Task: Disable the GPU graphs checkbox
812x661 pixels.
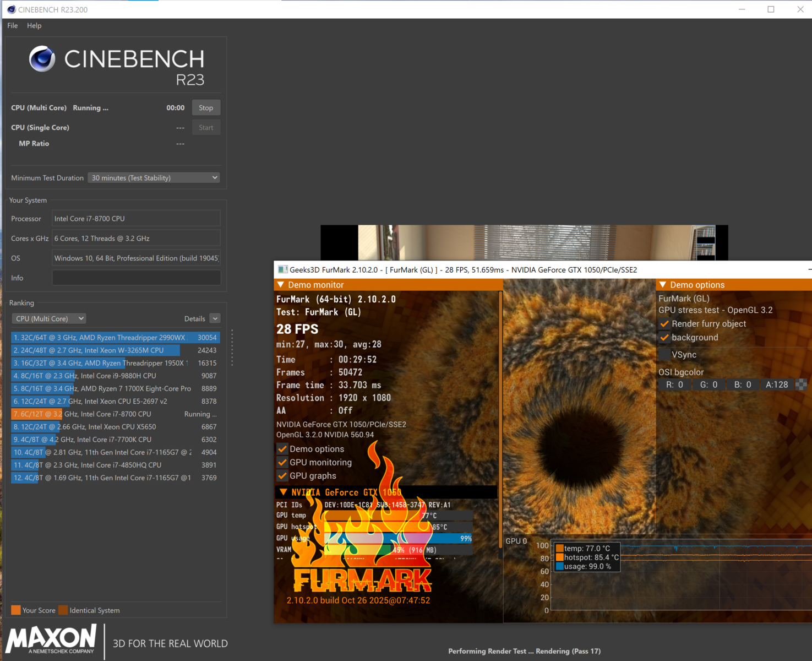Action: [x=282, y=476]
